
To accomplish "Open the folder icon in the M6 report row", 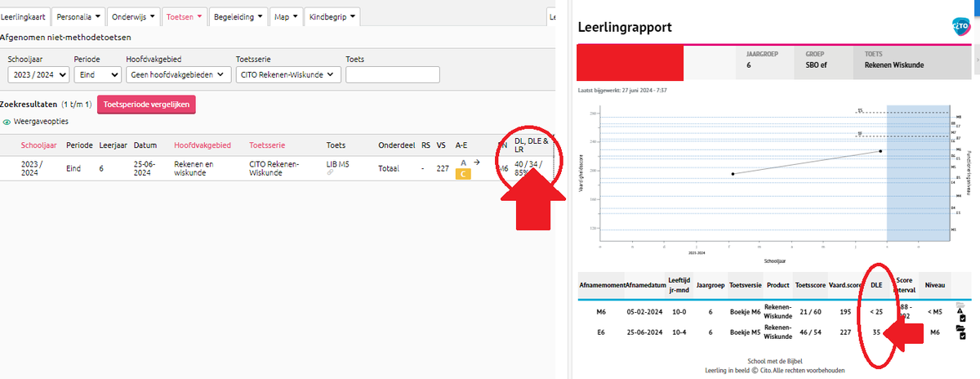I will point(960,305).
